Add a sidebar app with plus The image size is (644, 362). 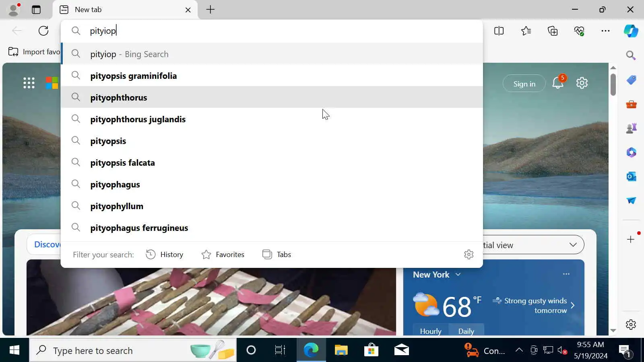631,239
